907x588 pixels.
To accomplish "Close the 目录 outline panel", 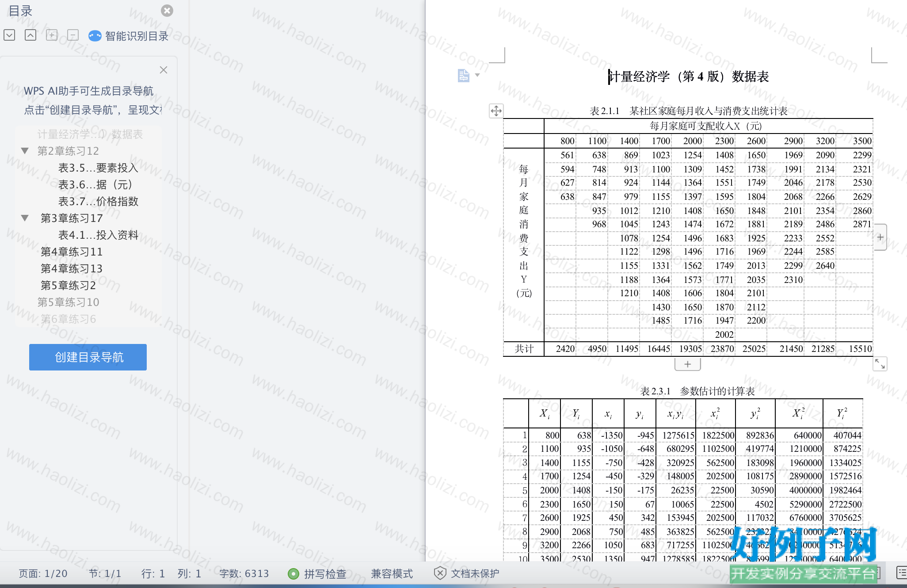I will [x=167, y=11].
